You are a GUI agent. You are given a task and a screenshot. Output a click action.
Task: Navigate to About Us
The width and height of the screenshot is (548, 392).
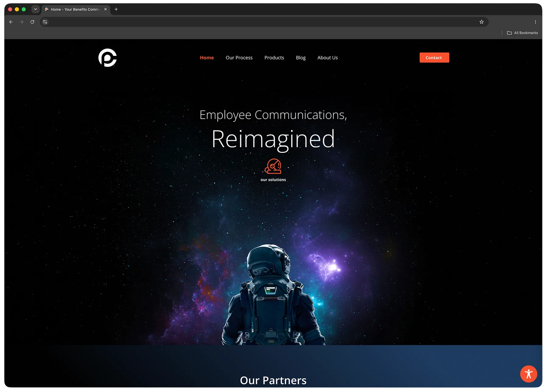coord(328,58)
